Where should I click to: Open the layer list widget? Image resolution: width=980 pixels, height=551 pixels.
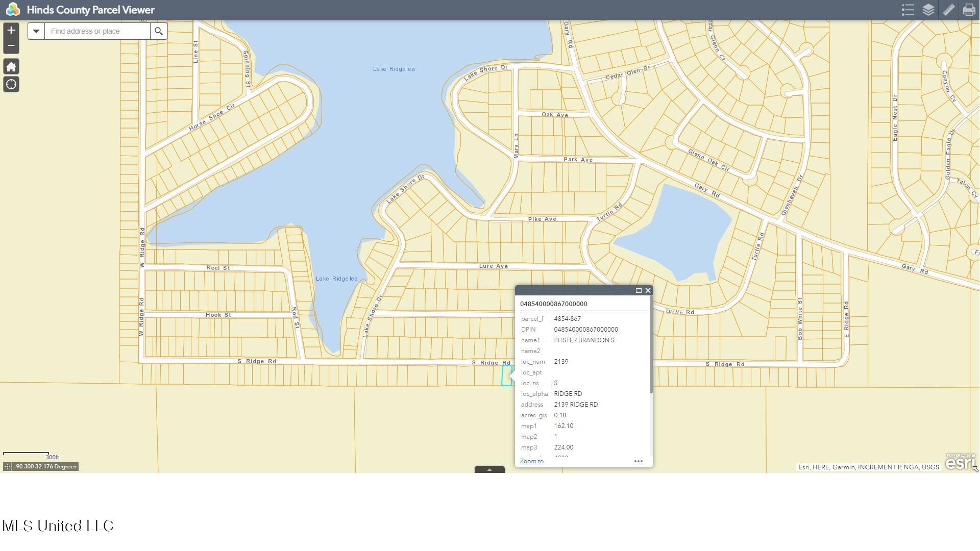pyautogui.click(x=928, y=10)
